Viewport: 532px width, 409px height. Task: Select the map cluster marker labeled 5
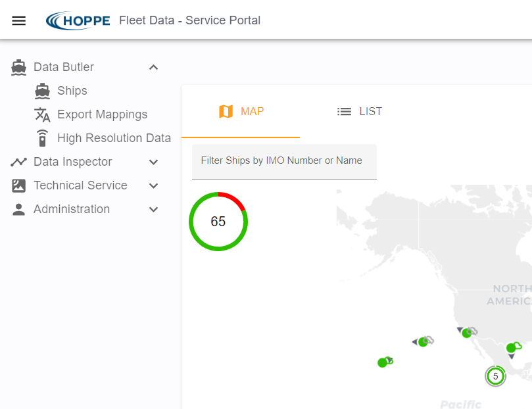click(x=495, y=376)
